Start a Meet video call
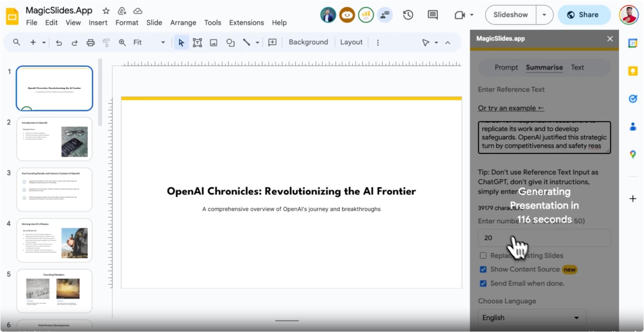644x332 pixels. [x=460, y=15]
